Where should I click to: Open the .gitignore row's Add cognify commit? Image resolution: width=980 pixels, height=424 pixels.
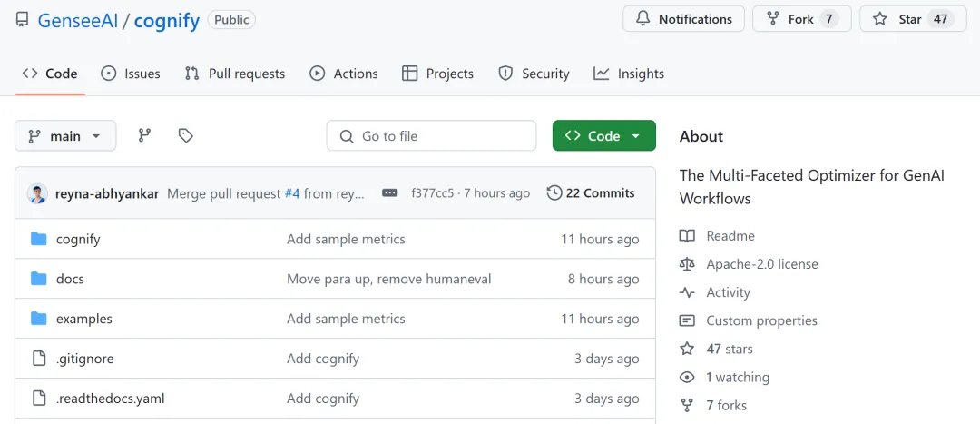coord(323,359)
